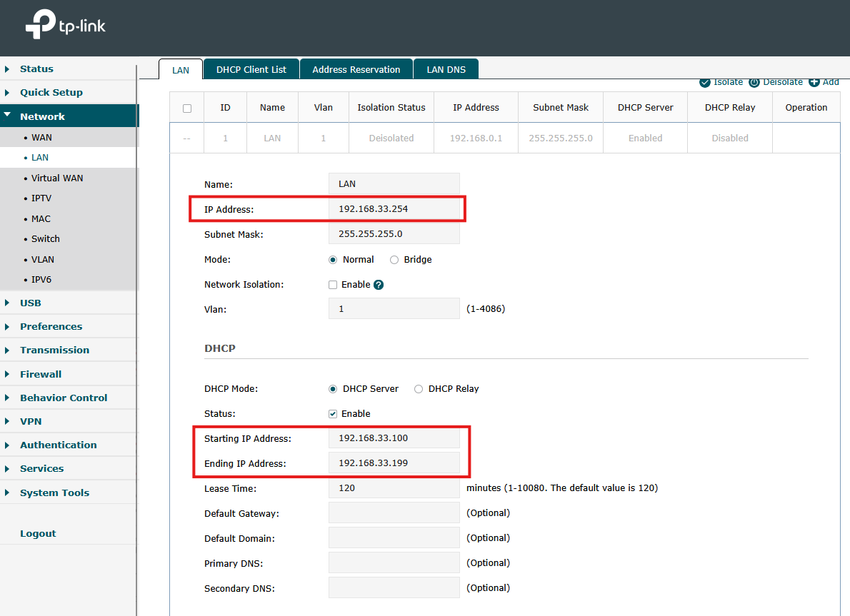Click the Firewall sidebar arrow icon

point(9,373)
